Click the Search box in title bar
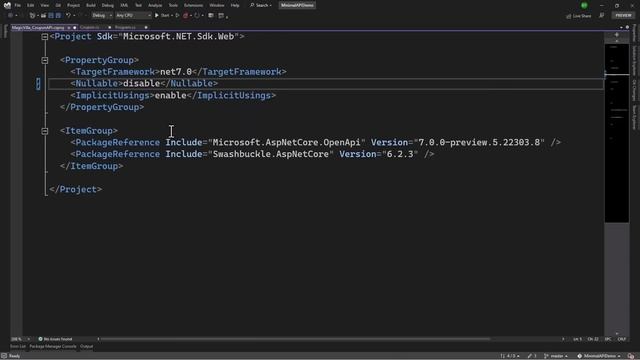Viewport: 640px width, 360px height. (x=260, y=5)
